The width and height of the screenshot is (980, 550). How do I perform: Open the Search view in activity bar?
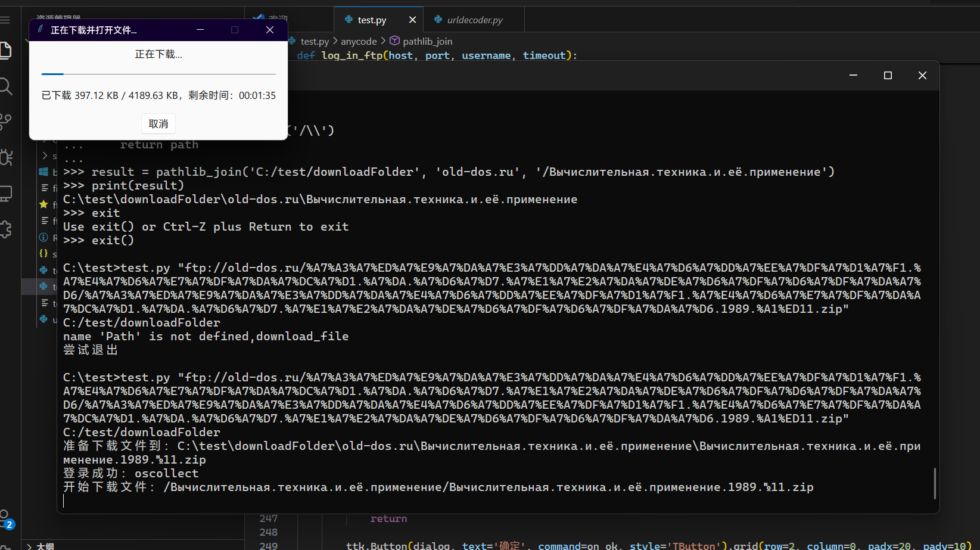pyautogui.click(x=6, y=86)
